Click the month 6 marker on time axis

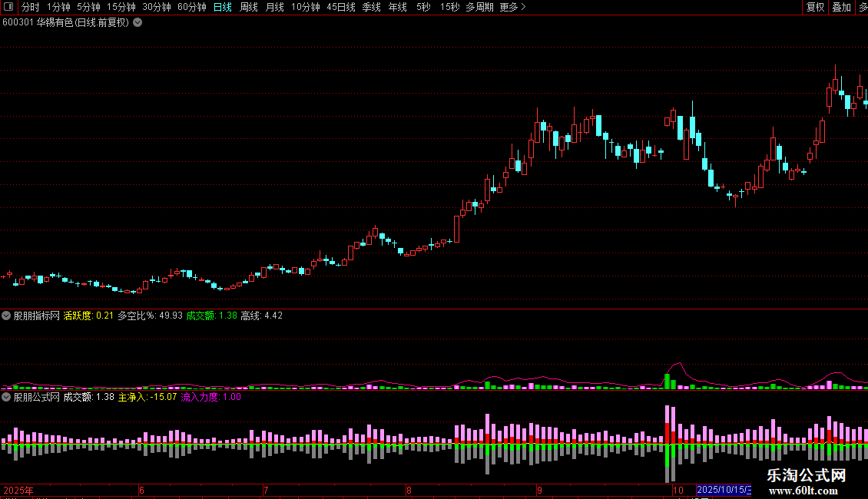141,490
